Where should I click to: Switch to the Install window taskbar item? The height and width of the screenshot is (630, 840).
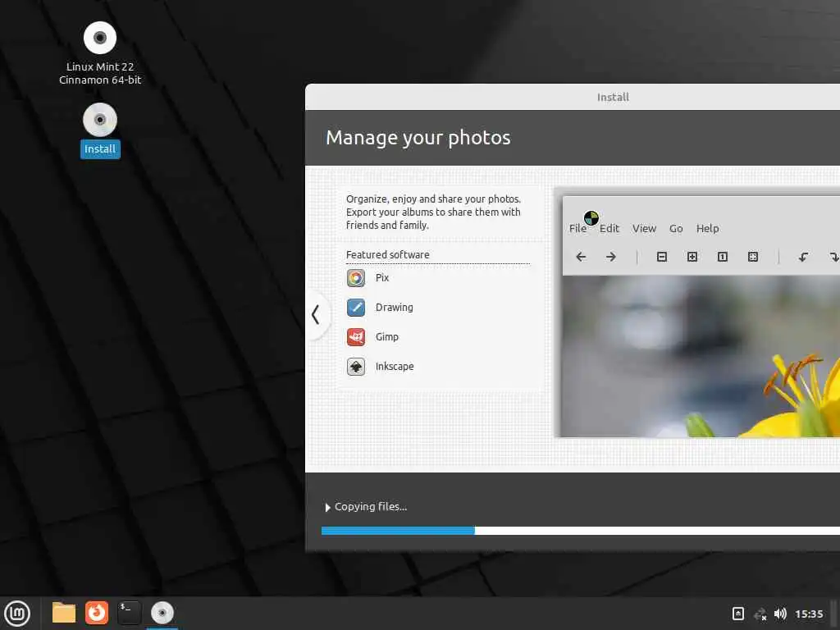point(162,613)
